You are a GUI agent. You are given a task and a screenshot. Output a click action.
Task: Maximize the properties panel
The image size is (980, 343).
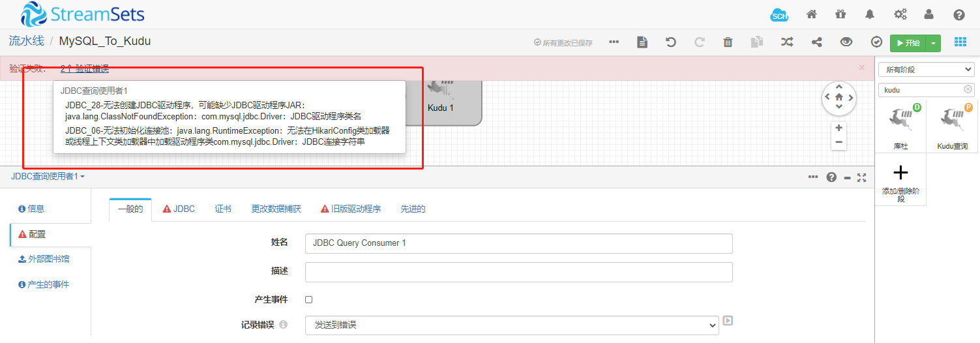861,177
